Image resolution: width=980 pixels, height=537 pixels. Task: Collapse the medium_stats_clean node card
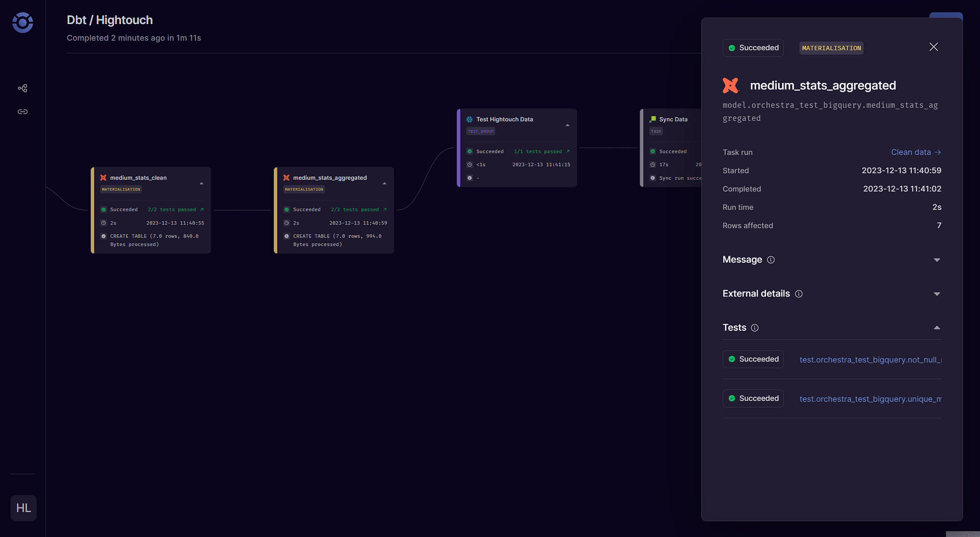(201, 184)
